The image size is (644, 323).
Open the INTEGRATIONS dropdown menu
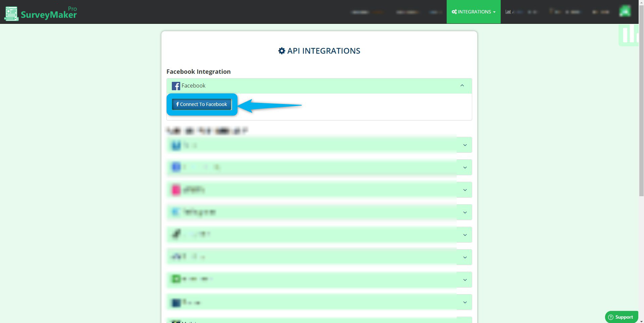pyautogui.click(x=474, y=12)
